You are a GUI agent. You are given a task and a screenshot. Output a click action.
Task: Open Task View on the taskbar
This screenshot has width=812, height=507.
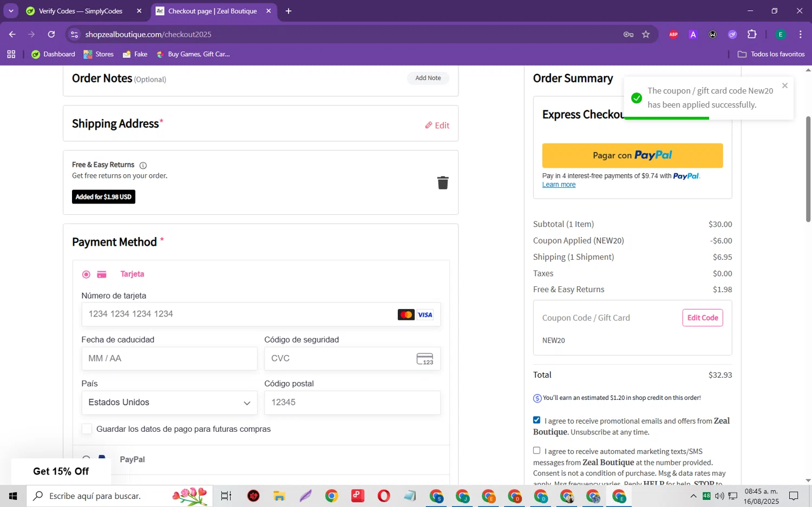[x=226, y=496]
